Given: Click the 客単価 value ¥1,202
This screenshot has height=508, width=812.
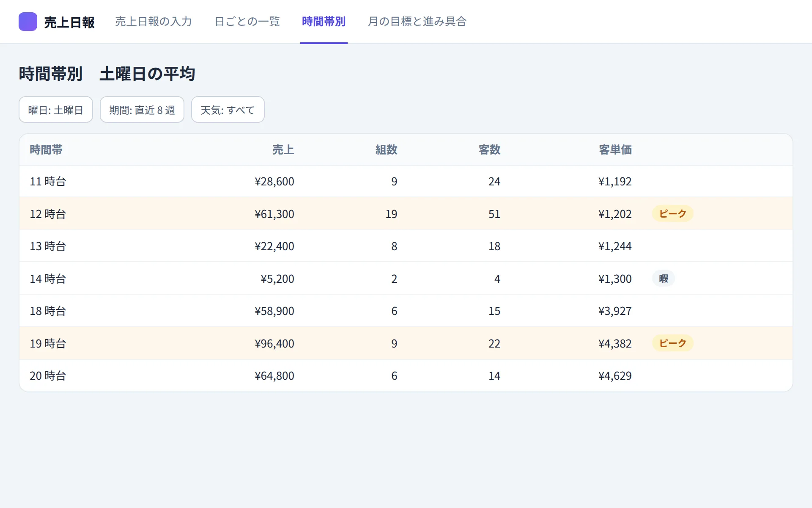Looking at the screenshot, I should pos(615,214).
